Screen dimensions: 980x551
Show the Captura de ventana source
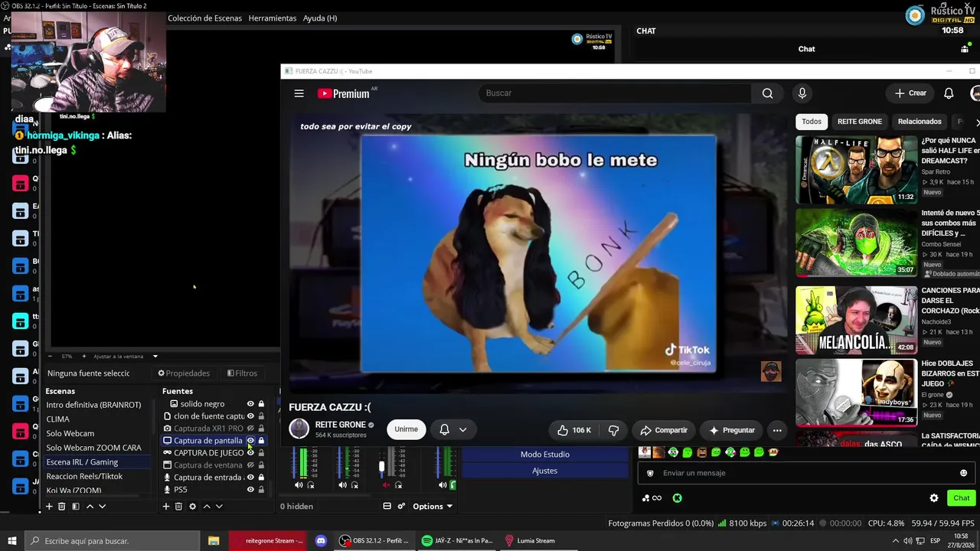tap(250, 465)
